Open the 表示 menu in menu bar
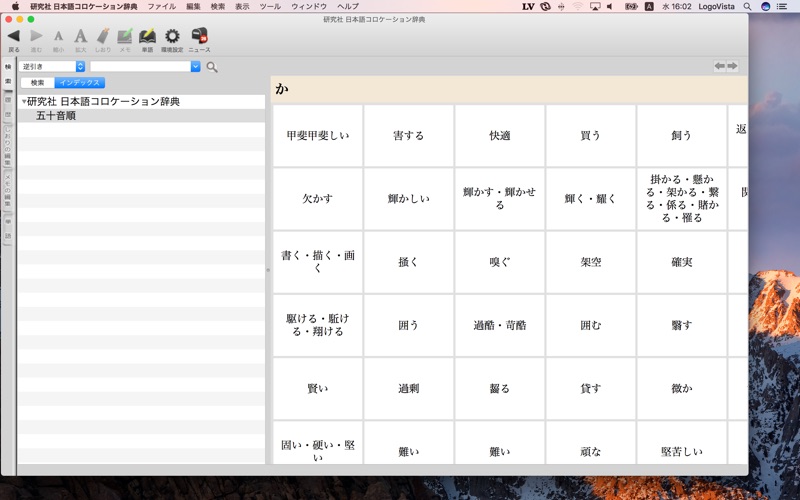The width and height of the screenshot is (800, 500). (242, 6)
